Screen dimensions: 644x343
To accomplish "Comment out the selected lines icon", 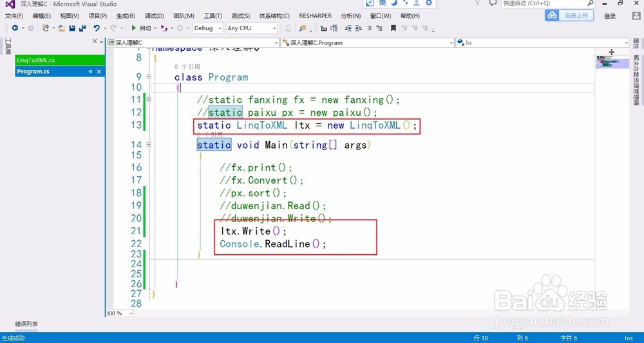I will coord(369,28).
